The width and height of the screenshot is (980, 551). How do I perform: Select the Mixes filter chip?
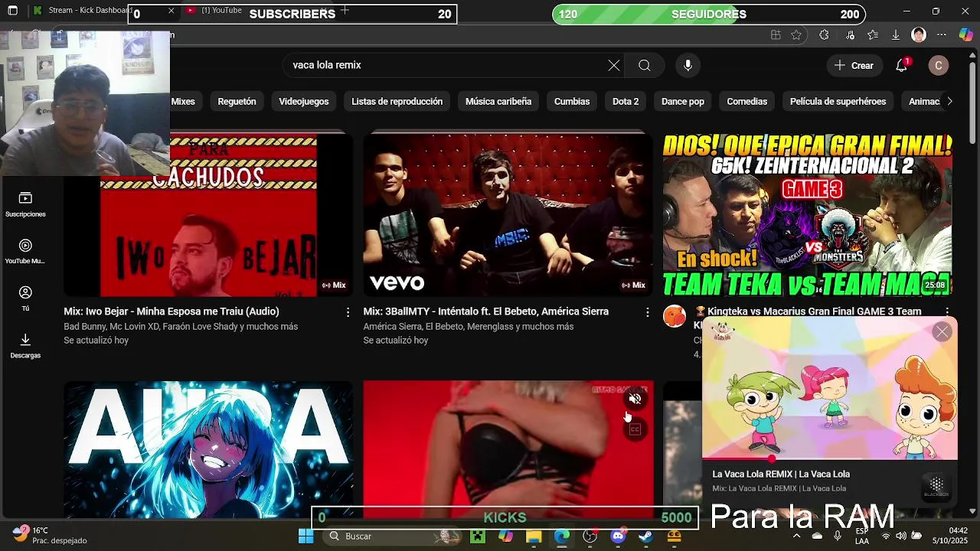pos(183,101)
